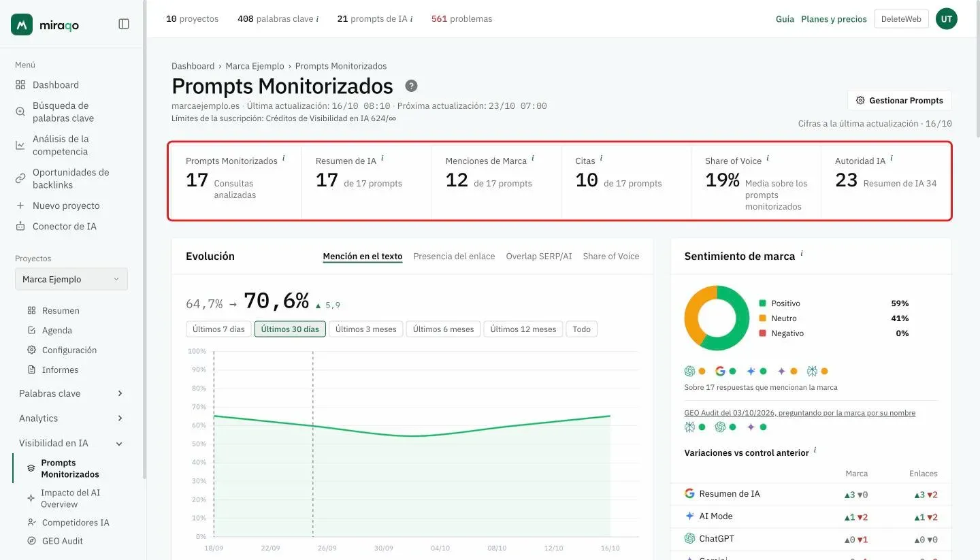Click the DeleteWeb button
The height and width of the screenshot is (560, 980).
tap(901, 19)
